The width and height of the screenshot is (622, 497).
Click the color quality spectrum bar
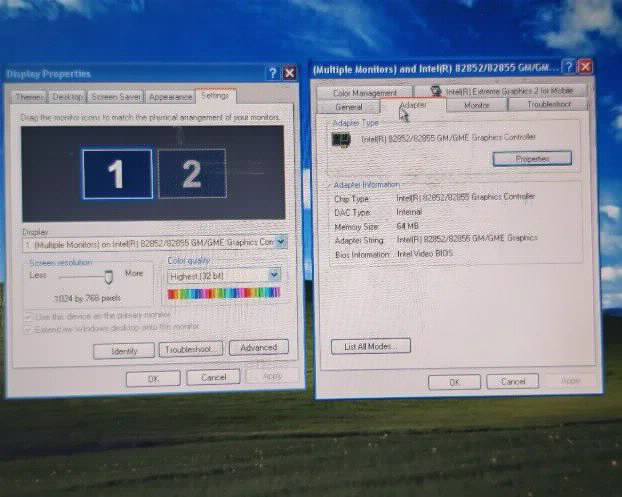click(224, 294)
